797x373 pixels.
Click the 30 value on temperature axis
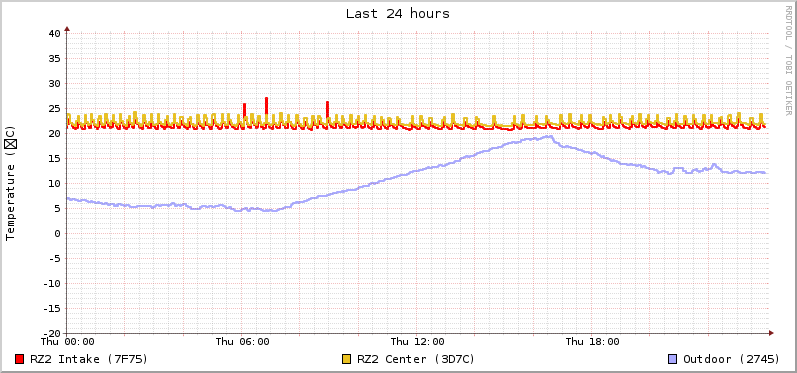(54, 83)
